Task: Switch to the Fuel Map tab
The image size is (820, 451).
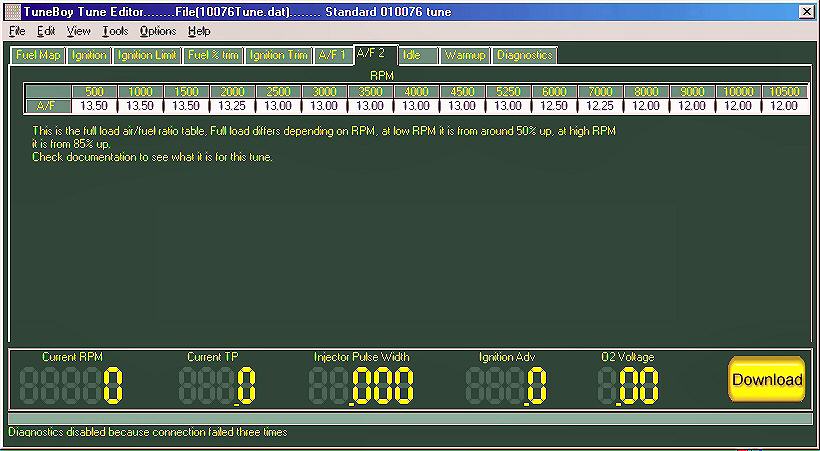Action: point(39,55)
